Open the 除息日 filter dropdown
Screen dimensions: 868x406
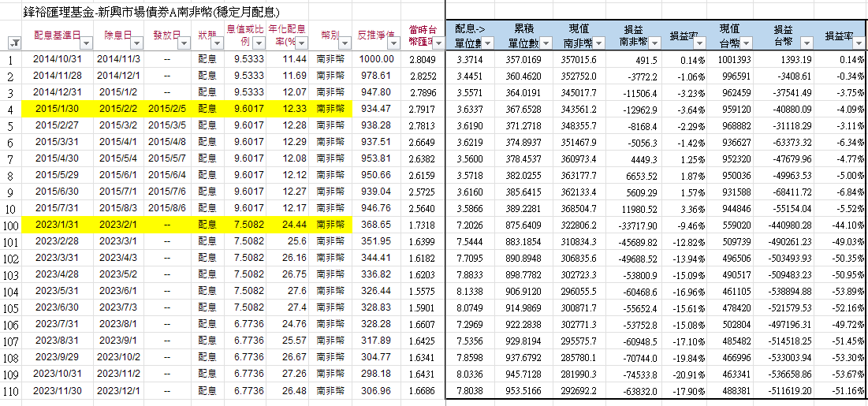click(136, 43)
